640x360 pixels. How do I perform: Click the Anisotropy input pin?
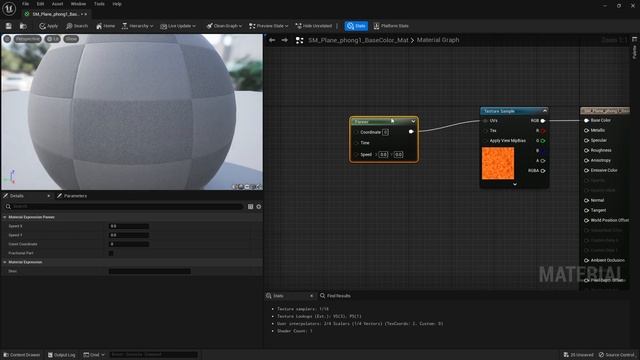tap(586, 160)
